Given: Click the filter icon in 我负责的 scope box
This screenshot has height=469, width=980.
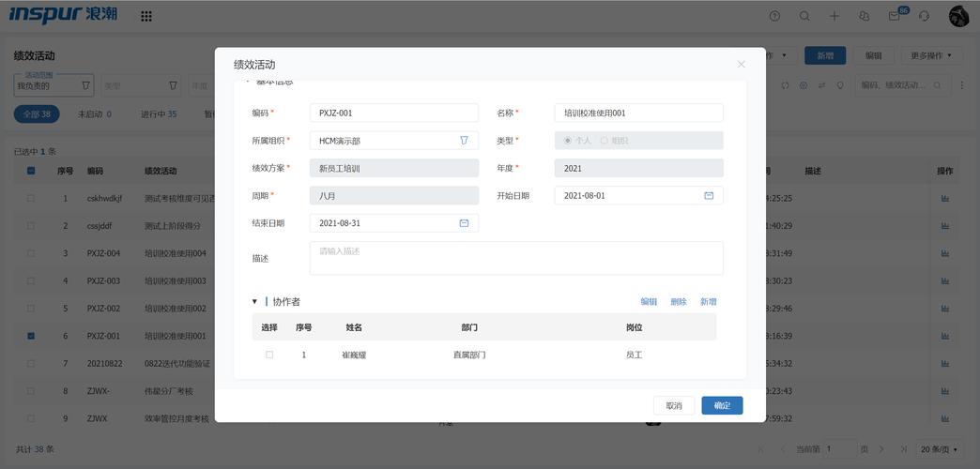Looking at the screenshot, I should coord(85,85).
